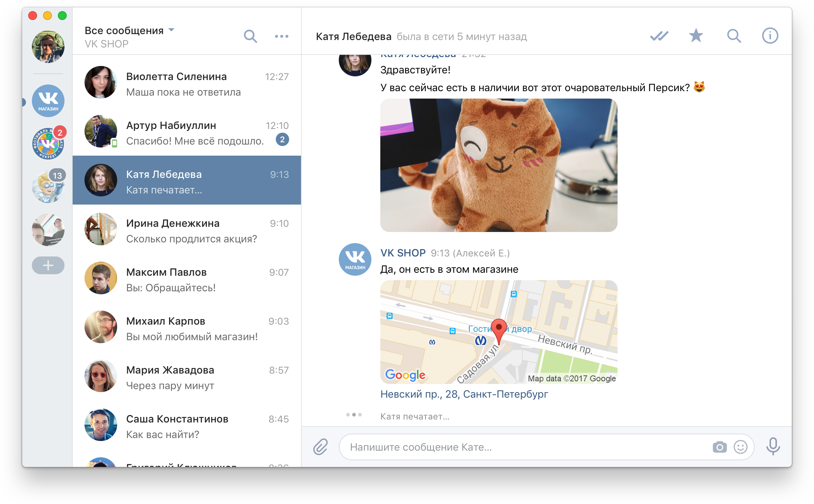Open the emoji smiley picker

740,447
